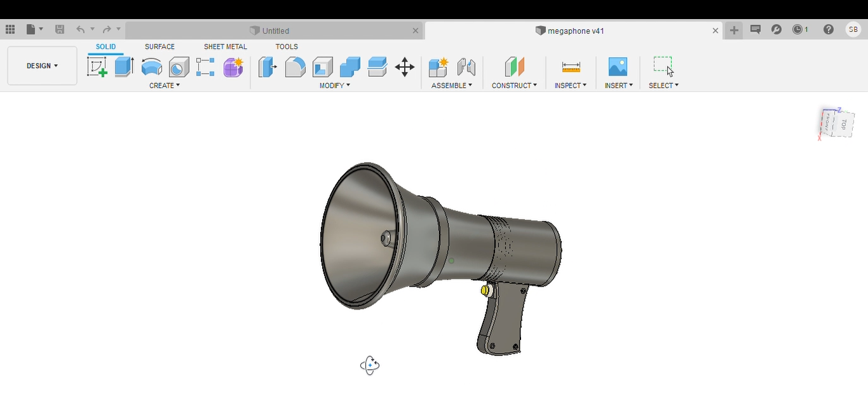Switch to the SOLID tab

106,46
